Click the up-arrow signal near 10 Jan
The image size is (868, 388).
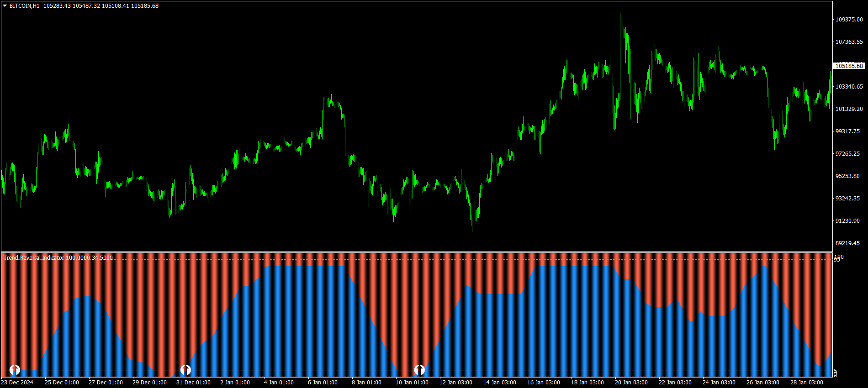(x=419, y=369)
